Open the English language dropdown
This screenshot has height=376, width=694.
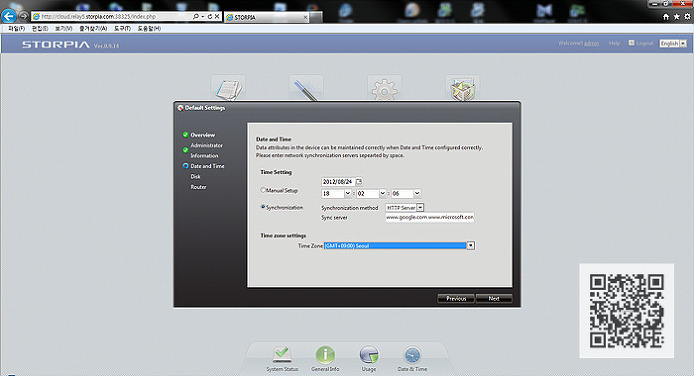tap(673, 43)
